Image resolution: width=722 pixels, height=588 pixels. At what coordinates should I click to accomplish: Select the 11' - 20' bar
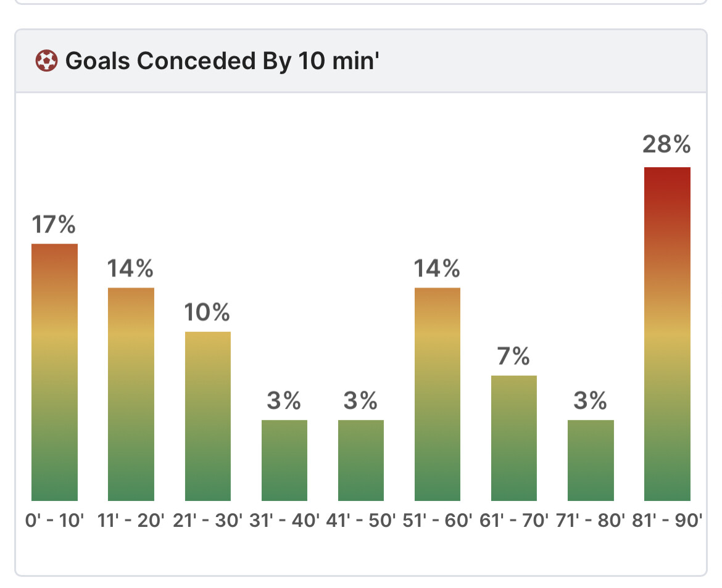(131, 394)
